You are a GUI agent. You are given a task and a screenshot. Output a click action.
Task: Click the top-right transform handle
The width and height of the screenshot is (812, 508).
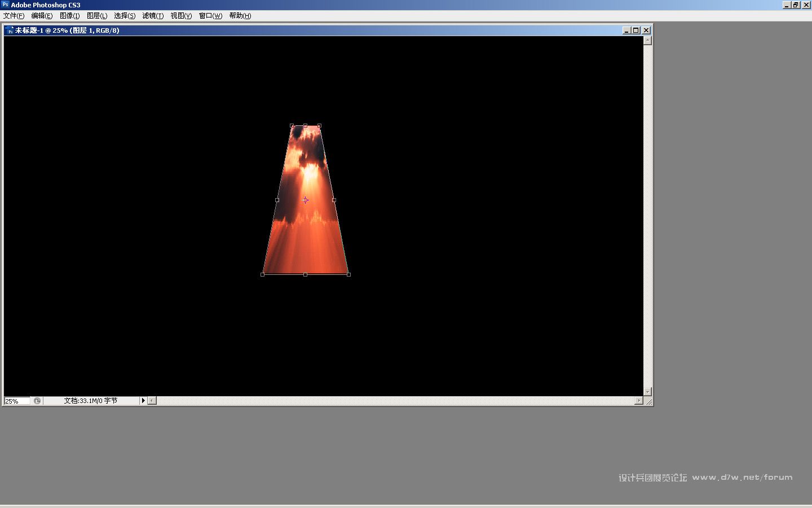click(319, 125)
